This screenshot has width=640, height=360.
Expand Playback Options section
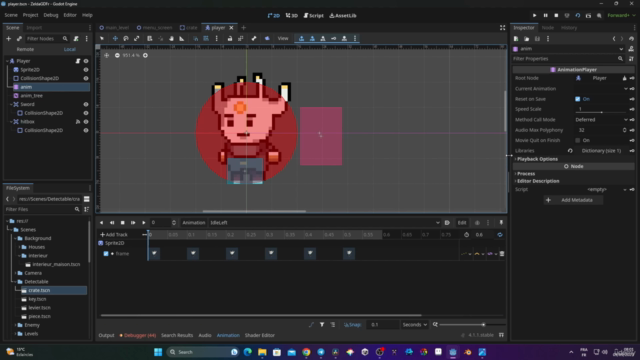[537, 159]
